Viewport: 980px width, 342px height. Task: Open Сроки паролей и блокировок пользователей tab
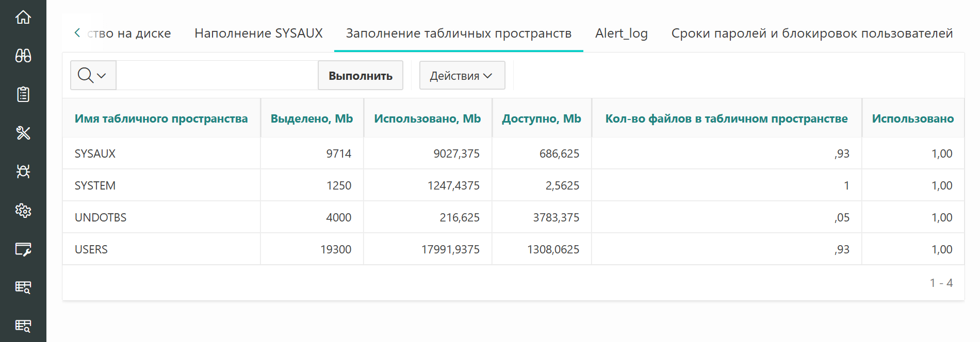(x=812, y=33)
